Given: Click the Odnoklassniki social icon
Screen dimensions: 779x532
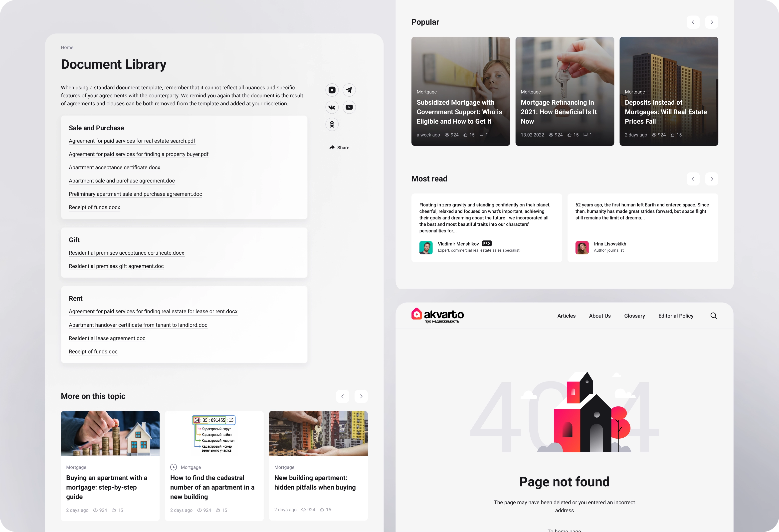Looking at the screenshot, I should (332, 124).
